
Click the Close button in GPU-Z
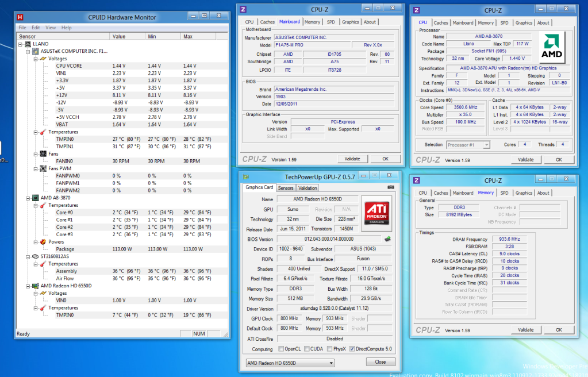point(381,362)
